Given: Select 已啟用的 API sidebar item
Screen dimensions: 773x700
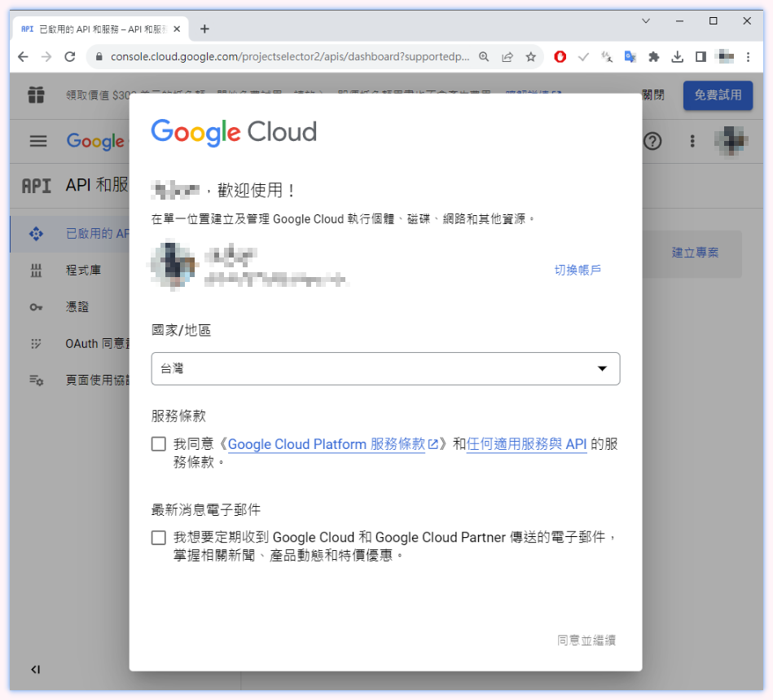Looking at the screenshot, I should [69, 233].
